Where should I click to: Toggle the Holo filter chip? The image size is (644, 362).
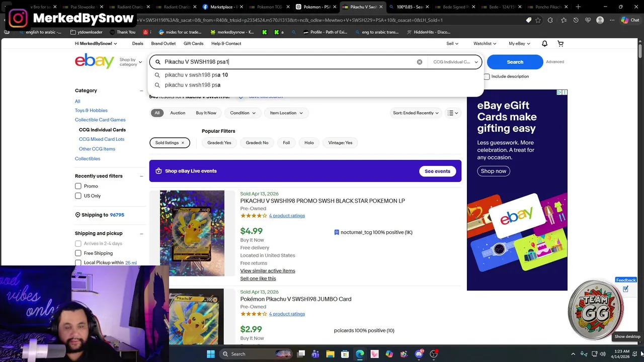309,143
